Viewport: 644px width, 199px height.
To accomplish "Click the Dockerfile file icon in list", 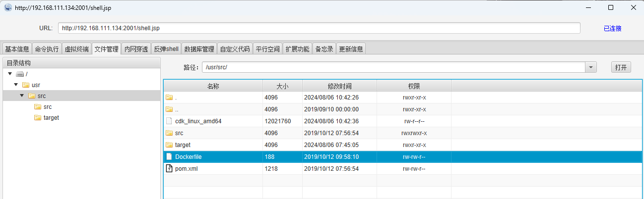I will tap(169, 157).
